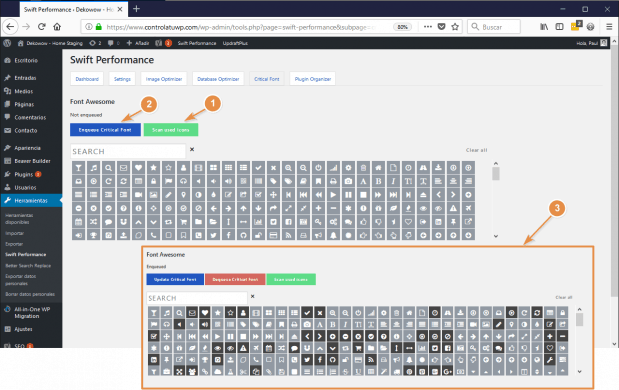Reload the page with the browser refresh icon
The height and width of the screenshot is (390, 619).
[x=41, y=27]
